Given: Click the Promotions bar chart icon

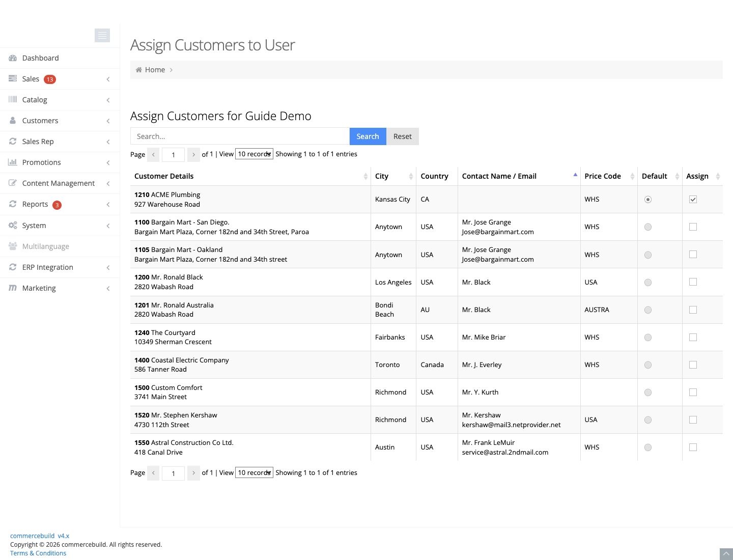Looking at the screenshot, I should click(x=13, y=162).
